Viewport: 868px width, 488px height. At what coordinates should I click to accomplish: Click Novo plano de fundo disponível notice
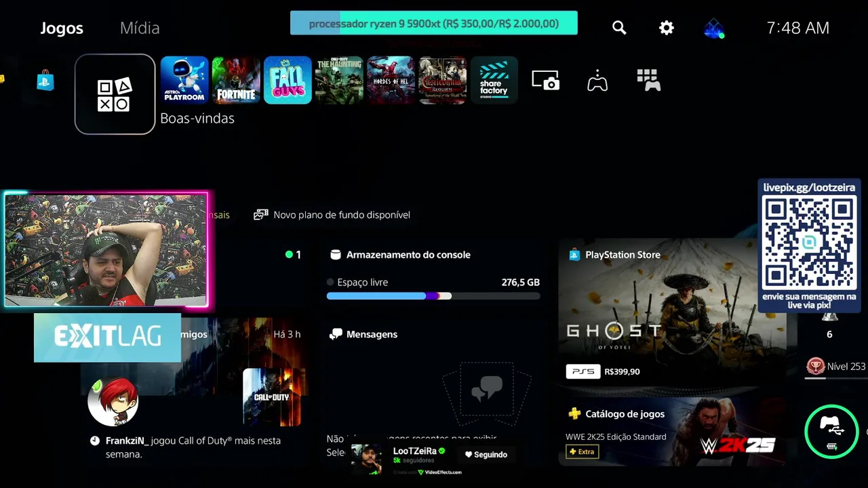(332, 215)
